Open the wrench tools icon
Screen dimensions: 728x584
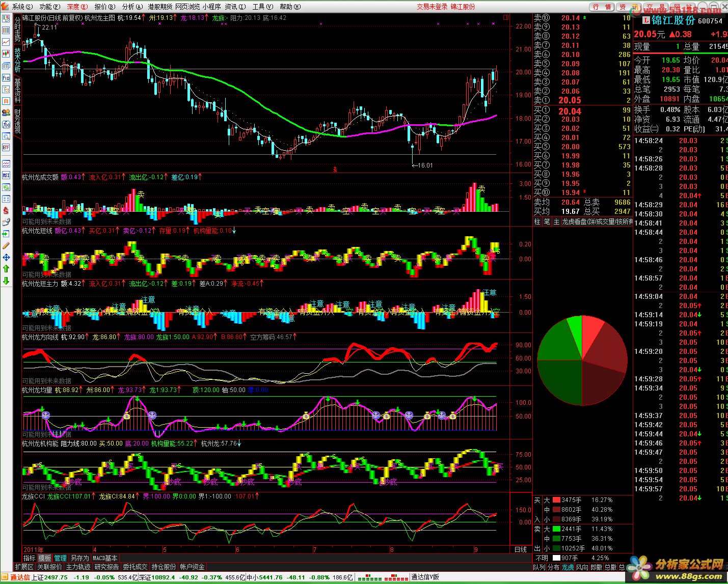6,222
